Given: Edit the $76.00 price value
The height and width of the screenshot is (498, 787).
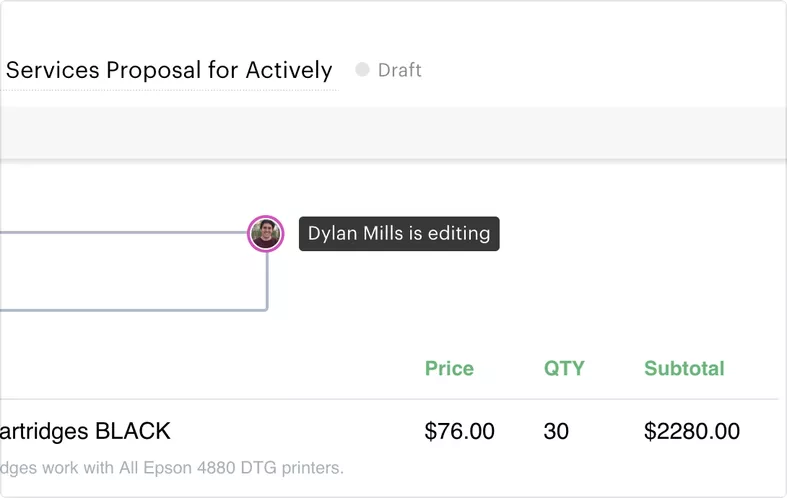Looking at the screenshot, I should pos(459,431).
